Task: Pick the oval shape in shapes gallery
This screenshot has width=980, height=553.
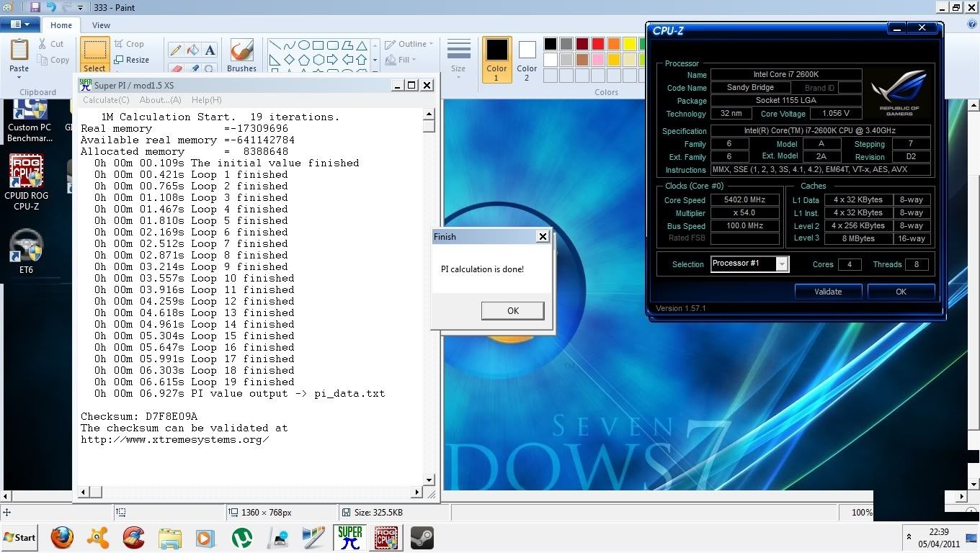Action: tap(304, 45)
